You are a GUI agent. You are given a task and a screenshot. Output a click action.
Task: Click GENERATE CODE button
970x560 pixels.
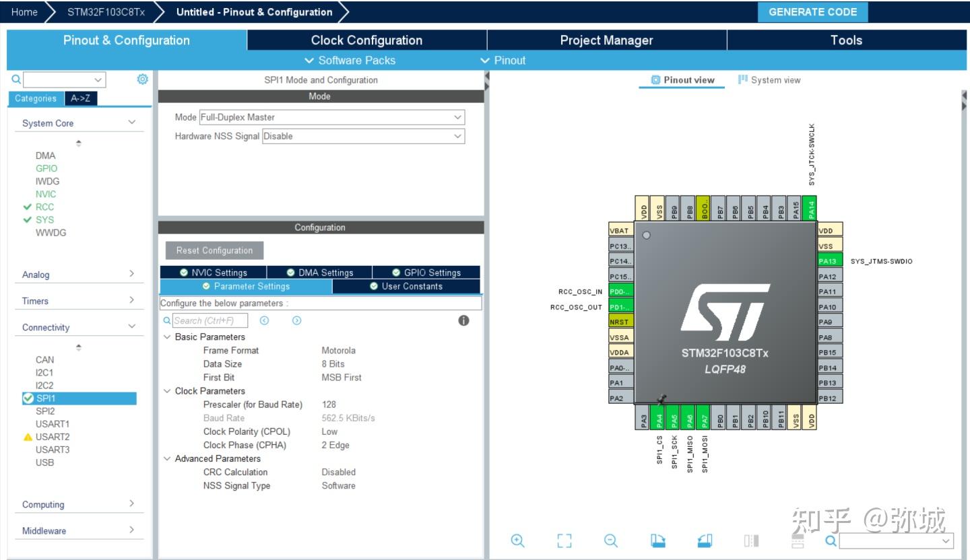click(x=813, y=12)
